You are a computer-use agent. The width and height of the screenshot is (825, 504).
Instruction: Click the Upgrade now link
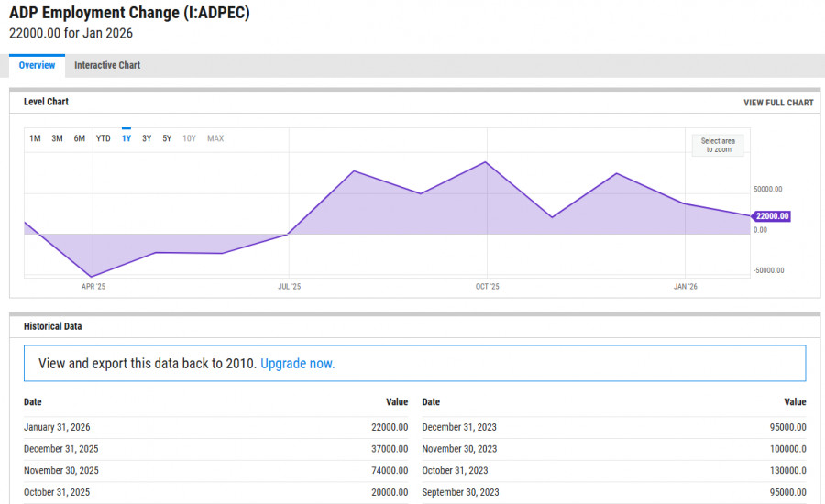tap(297, 364)
